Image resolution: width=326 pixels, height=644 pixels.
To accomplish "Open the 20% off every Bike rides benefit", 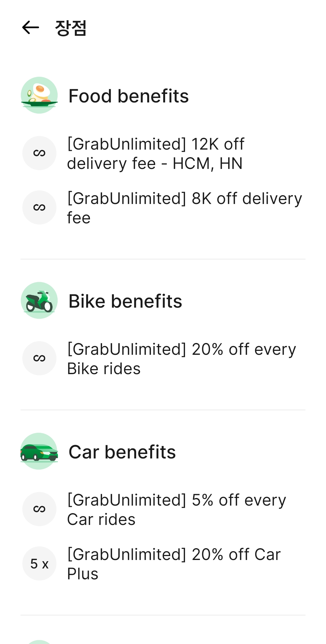I will pyautogui.click(x=181, y=359).
